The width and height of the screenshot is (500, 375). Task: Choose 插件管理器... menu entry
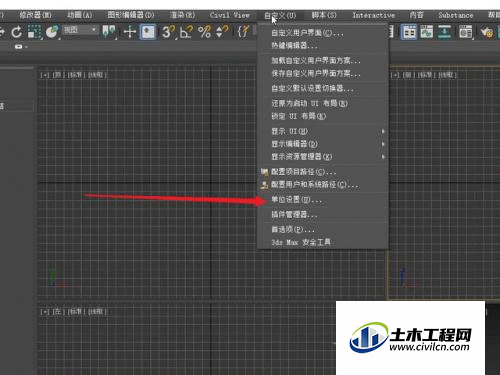coord(294,214)
